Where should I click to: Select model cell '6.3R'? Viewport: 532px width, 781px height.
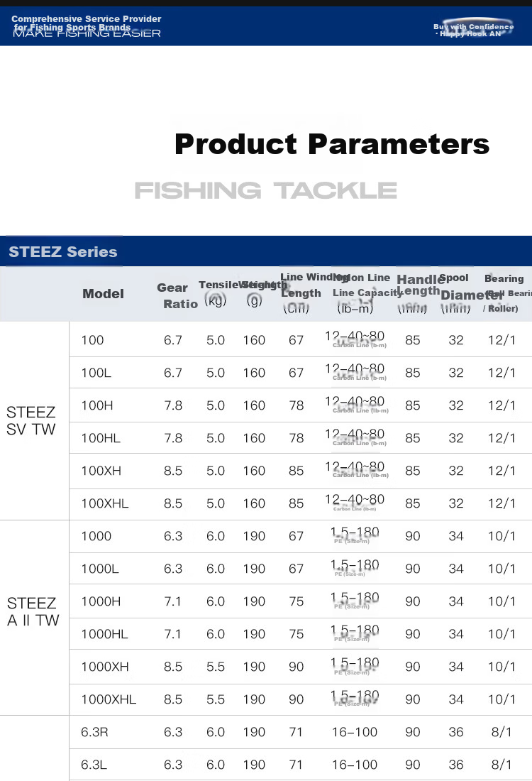pos(94,732)
